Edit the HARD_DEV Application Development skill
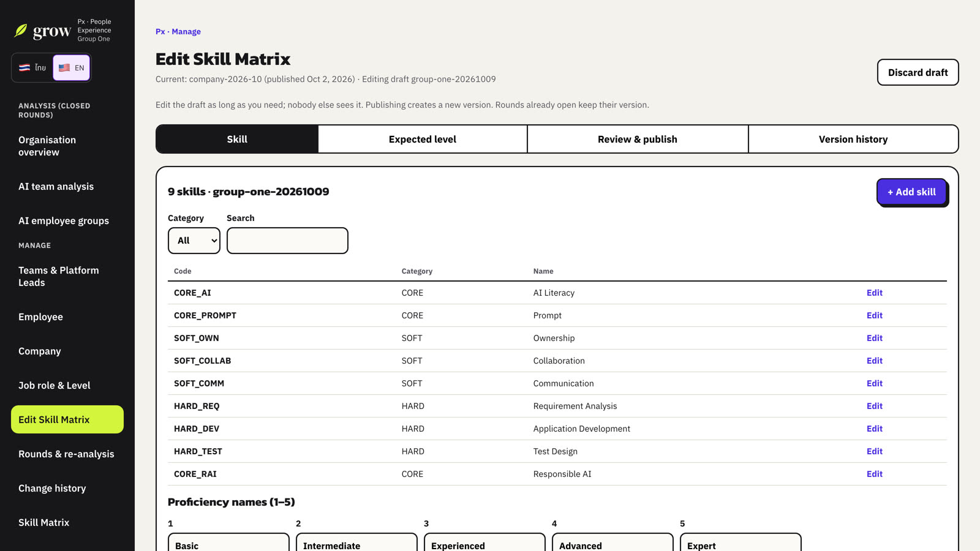This screenshot has height=551, width=980. [874, 429]
